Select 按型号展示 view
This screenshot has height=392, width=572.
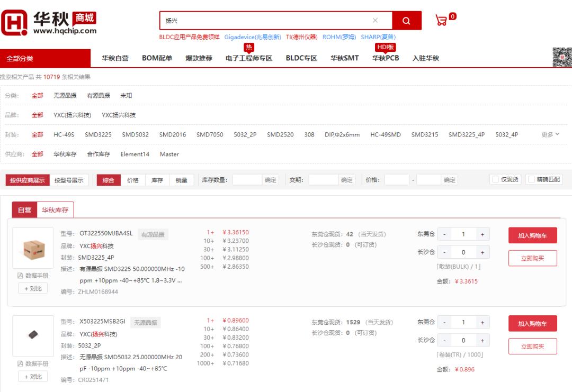pyautogui.click(x=69, y=180)
